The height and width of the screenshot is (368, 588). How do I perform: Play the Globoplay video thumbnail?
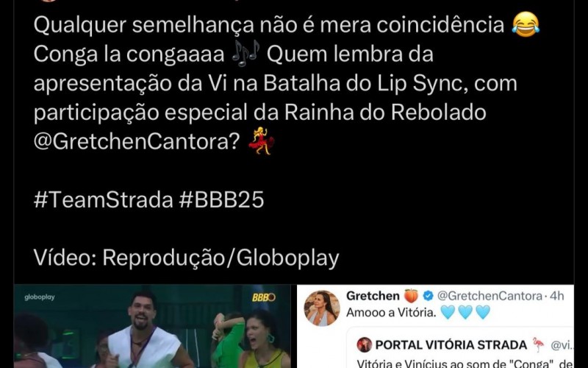tap(152, 326)
